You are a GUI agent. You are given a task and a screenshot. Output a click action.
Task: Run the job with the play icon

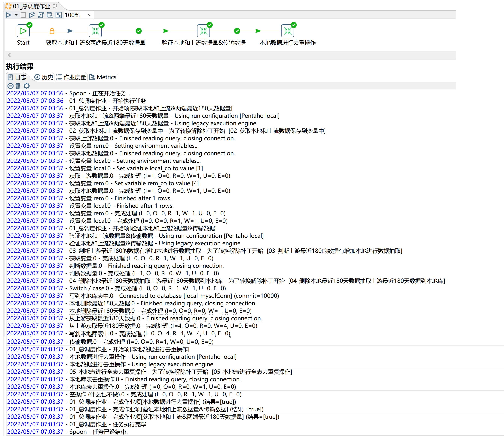click(8, 15)
